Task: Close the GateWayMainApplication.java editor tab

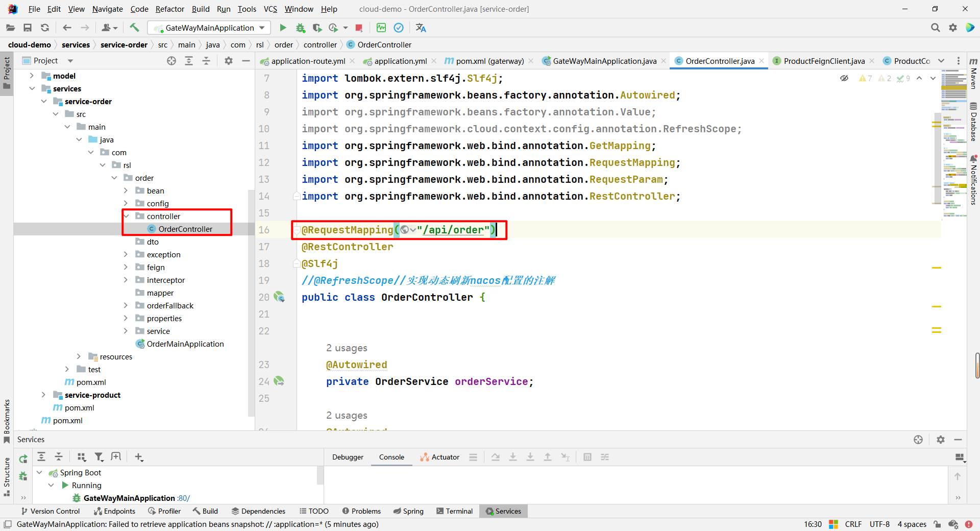Action: 664,61
